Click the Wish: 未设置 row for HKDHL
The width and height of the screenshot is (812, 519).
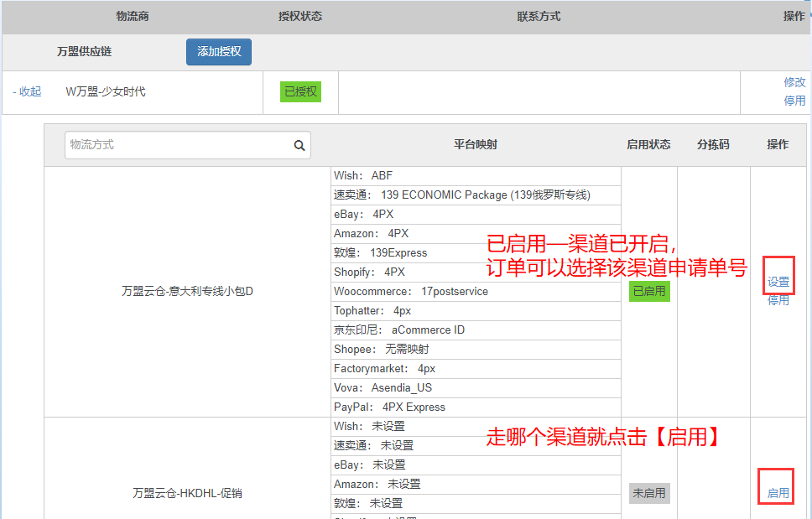[x=476, y=427]
